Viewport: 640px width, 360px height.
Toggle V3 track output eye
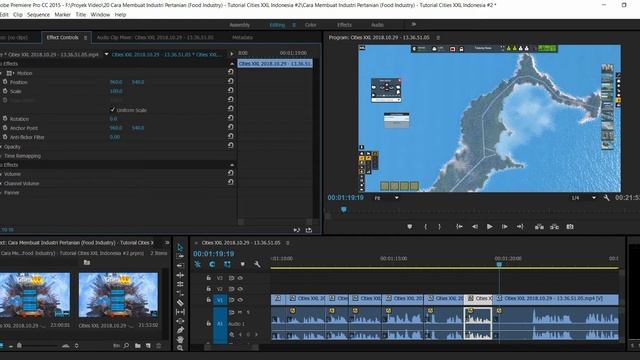click(x=240, y=278)
